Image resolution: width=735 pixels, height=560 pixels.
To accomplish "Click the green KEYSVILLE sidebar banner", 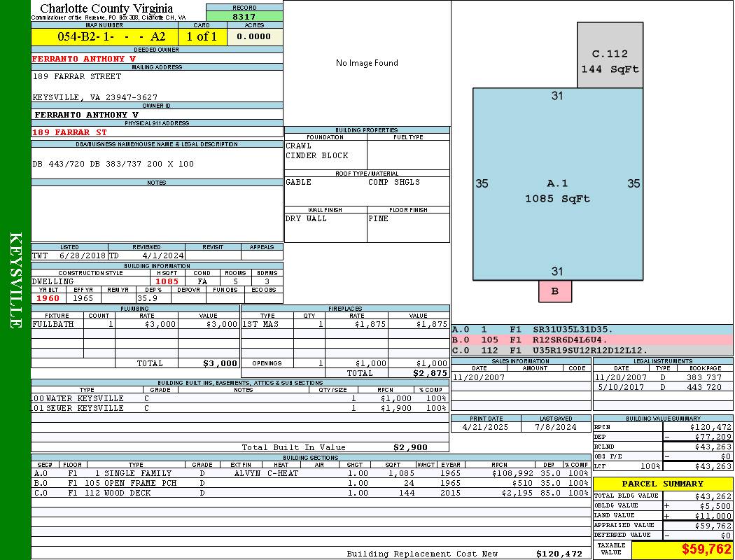I will click(15, 280).
